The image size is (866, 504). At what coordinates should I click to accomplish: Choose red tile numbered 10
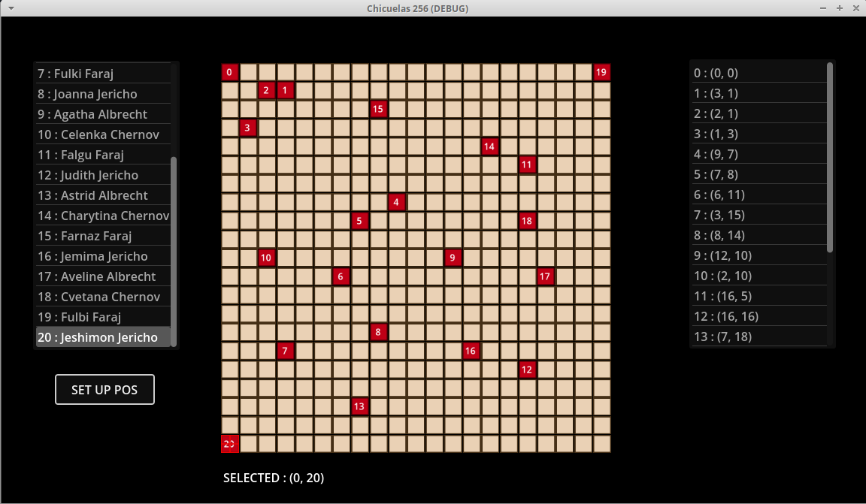(x=266, y=257)
